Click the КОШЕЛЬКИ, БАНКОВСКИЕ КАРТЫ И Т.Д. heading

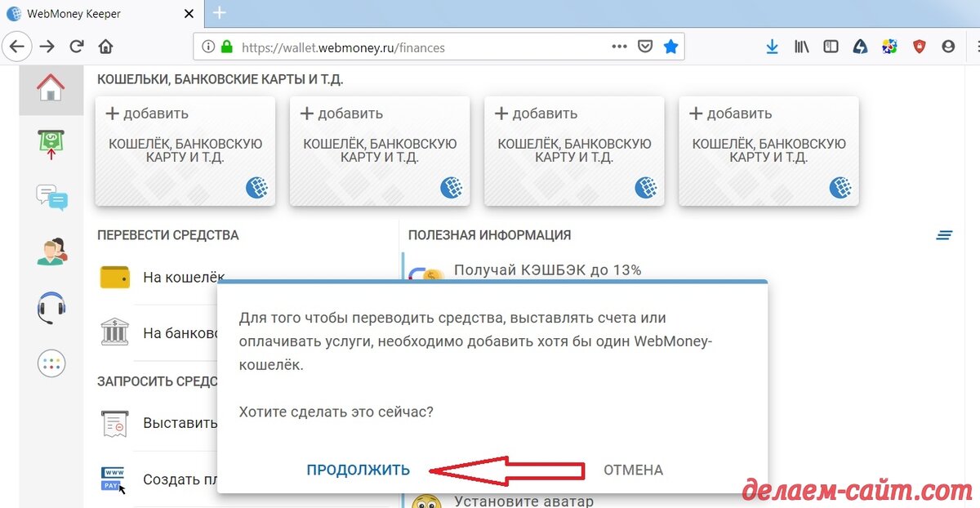click(220, 79)
